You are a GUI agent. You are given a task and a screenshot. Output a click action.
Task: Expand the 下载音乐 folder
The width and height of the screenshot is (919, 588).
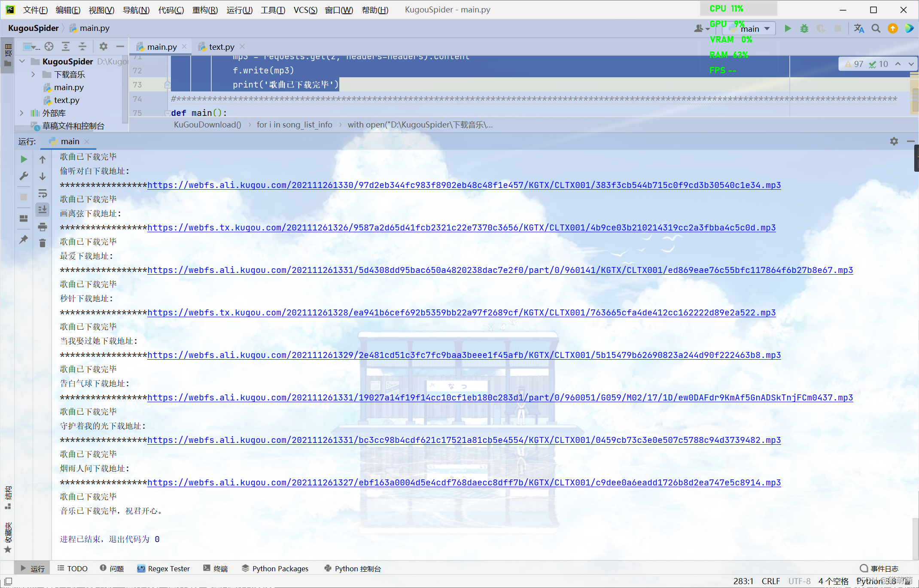[x=33, y=75]
